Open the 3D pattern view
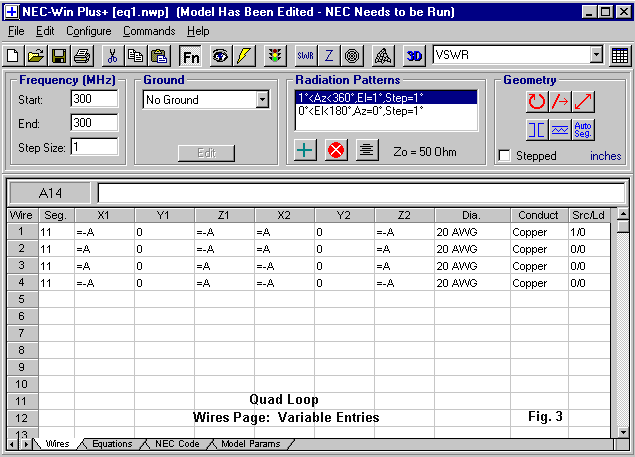Image resolution: width=635 pixels, height=457 pixels. [415, 56]
